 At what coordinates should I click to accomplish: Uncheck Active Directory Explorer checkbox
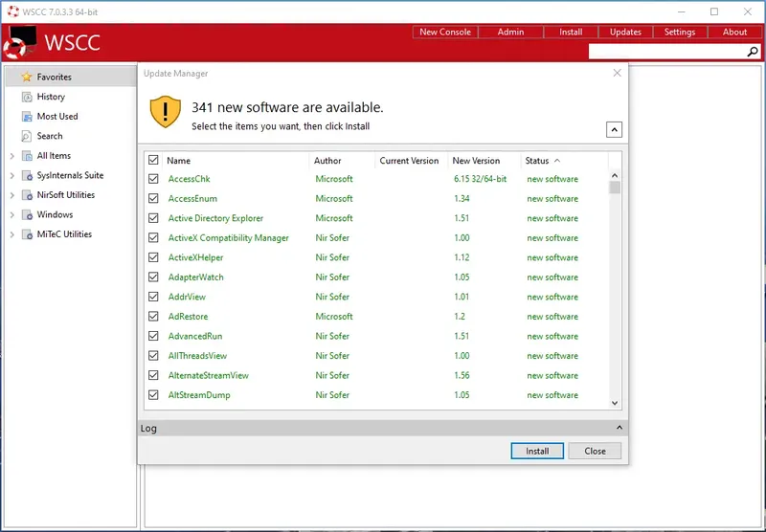[153, 218]
